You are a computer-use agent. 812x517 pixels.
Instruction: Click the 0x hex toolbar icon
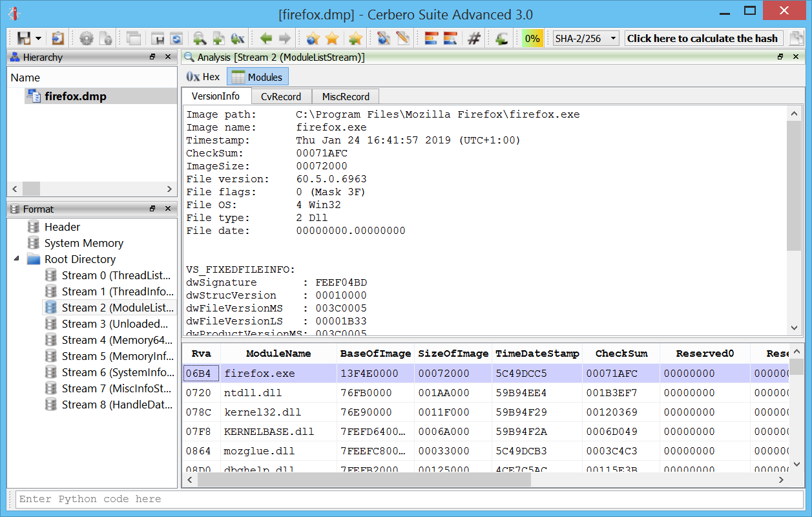tap(238, 38)
